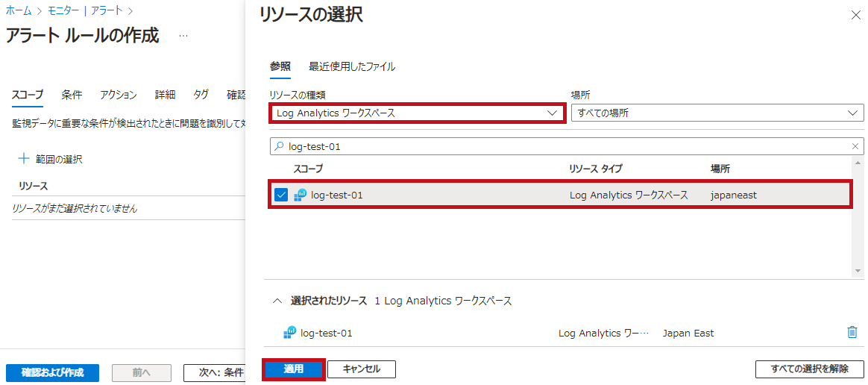The height and width of the screenshot is (385, 868).
Task: Collapse the 選択されたリソース section
Action: 277,301
